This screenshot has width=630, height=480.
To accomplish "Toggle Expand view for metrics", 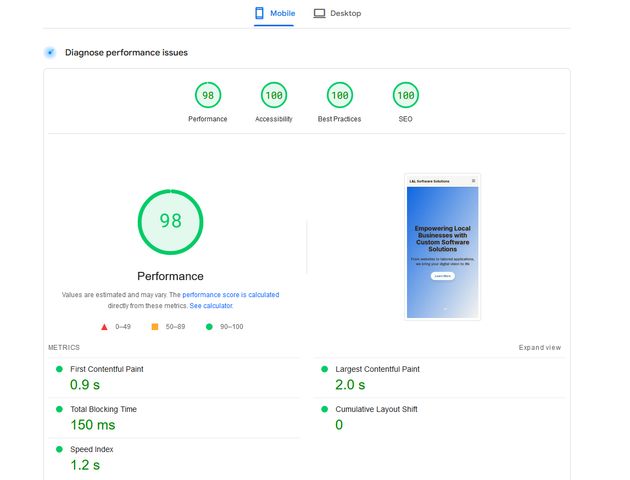I will click(540, 347).
